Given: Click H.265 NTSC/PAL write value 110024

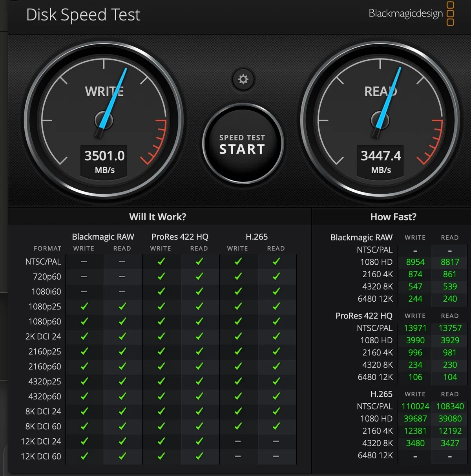Looking at the screenshot, I should pos(415,406).
